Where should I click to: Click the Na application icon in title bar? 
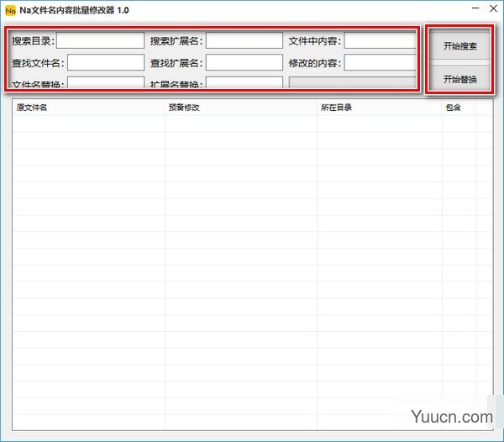tap(10, 11)
